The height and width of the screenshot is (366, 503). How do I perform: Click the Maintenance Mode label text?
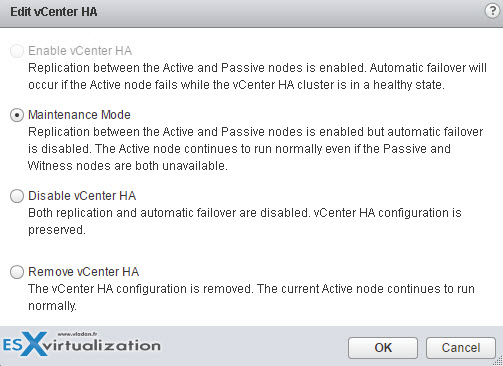79,115
